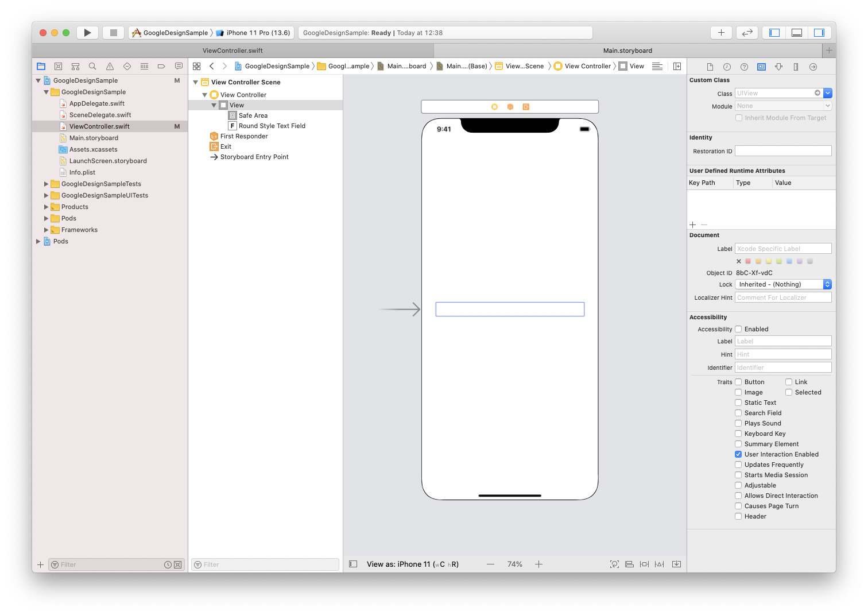Select Round Style Text Field in outline
The height and width of the screenshot is (615, 868).
point(272,126)
